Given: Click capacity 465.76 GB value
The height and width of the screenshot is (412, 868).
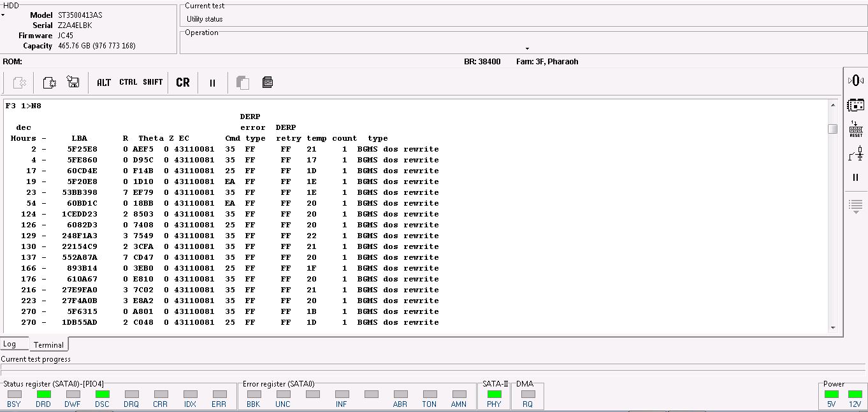Looking at the screenshot, I should [x=96, y=46].
